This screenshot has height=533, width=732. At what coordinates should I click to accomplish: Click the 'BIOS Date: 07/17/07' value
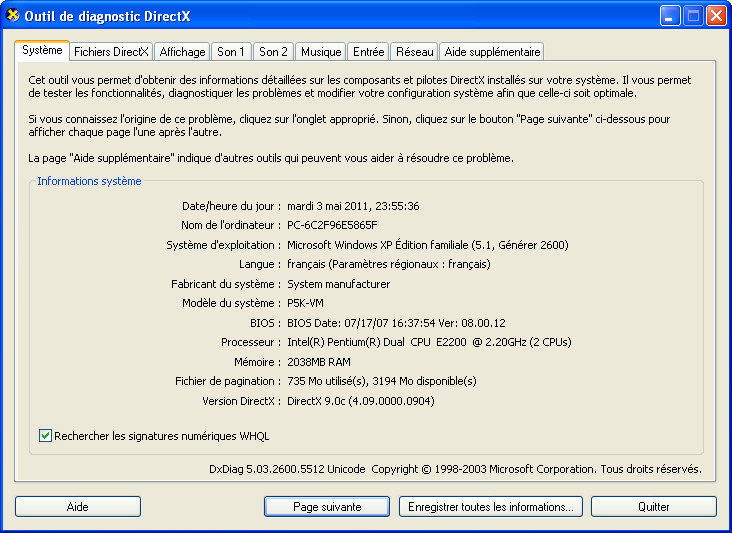pos(396,323)
